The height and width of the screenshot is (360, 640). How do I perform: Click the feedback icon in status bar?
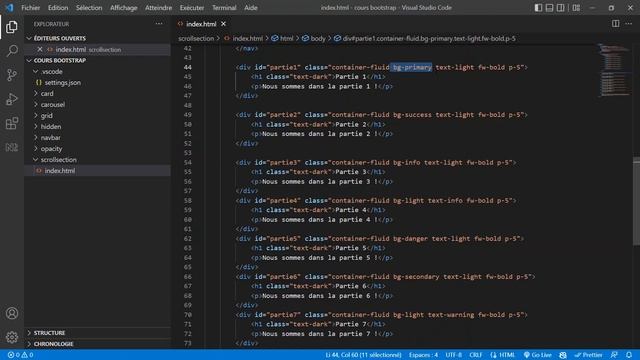(614, 355)
